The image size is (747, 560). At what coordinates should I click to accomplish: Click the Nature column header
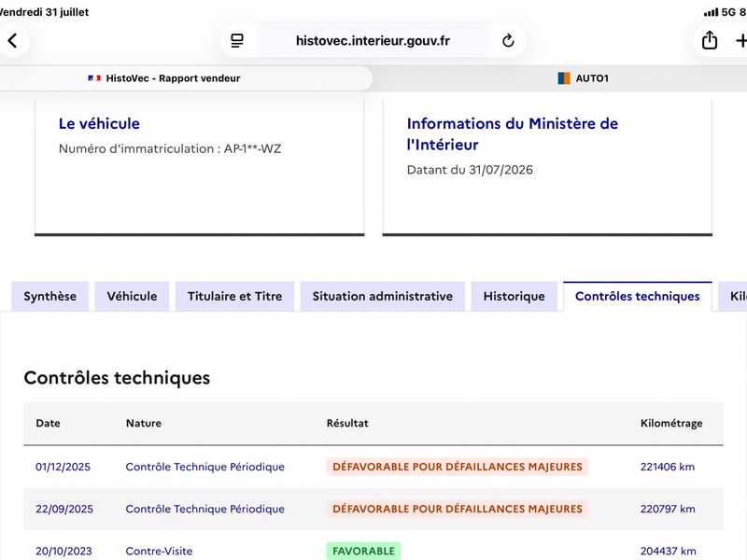[x=144, y=423]
